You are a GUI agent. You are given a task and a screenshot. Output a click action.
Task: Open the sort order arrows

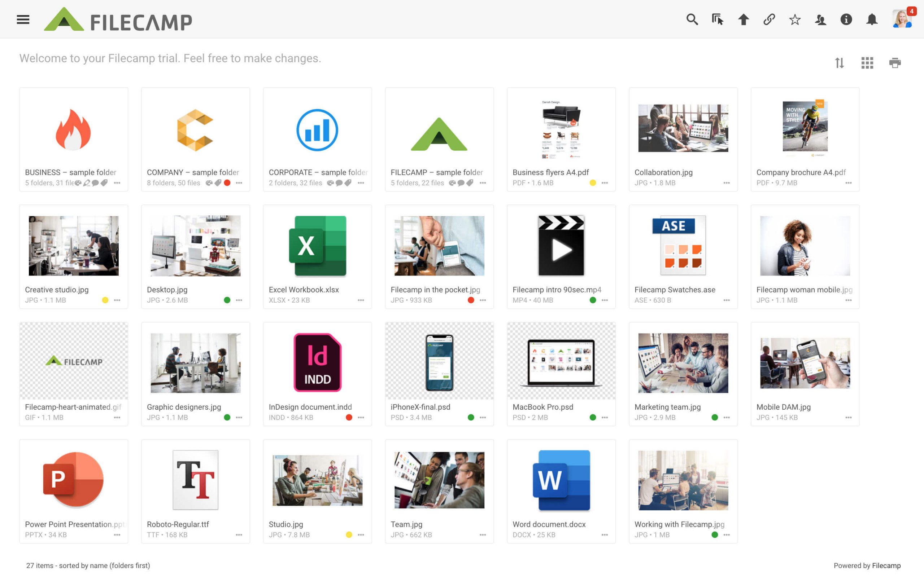click(x=839, y=63)
